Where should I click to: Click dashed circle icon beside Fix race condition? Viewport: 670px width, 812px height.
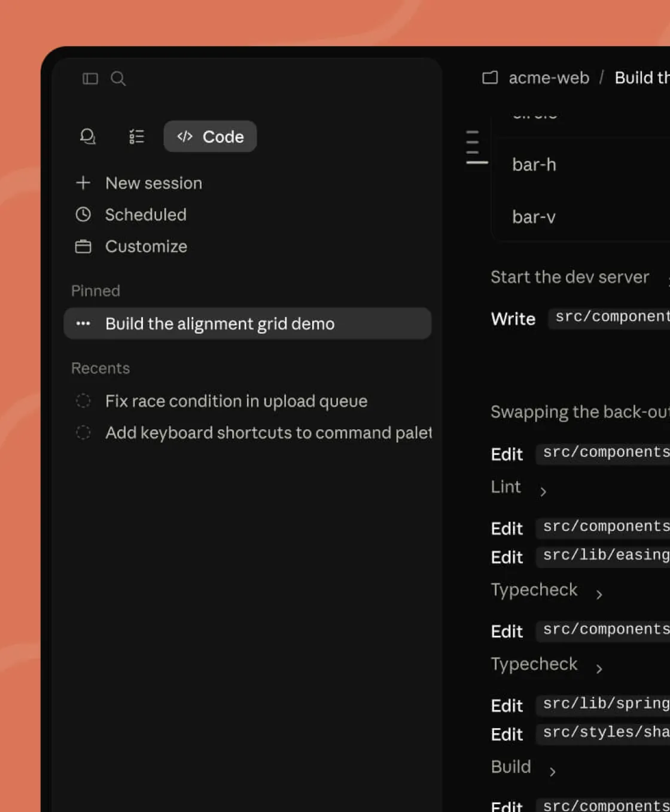pos(83,401)
